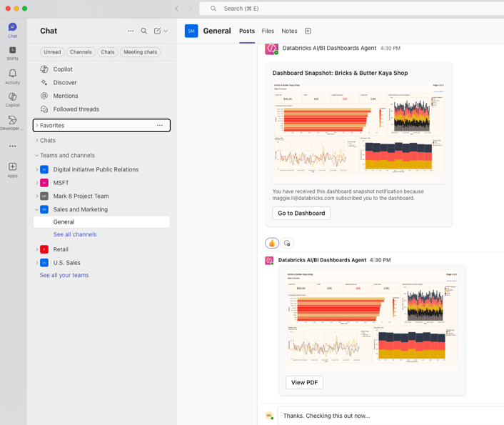Toggle the thumbs up reaction
The image size is (504, 425).
tap(272, 243)
